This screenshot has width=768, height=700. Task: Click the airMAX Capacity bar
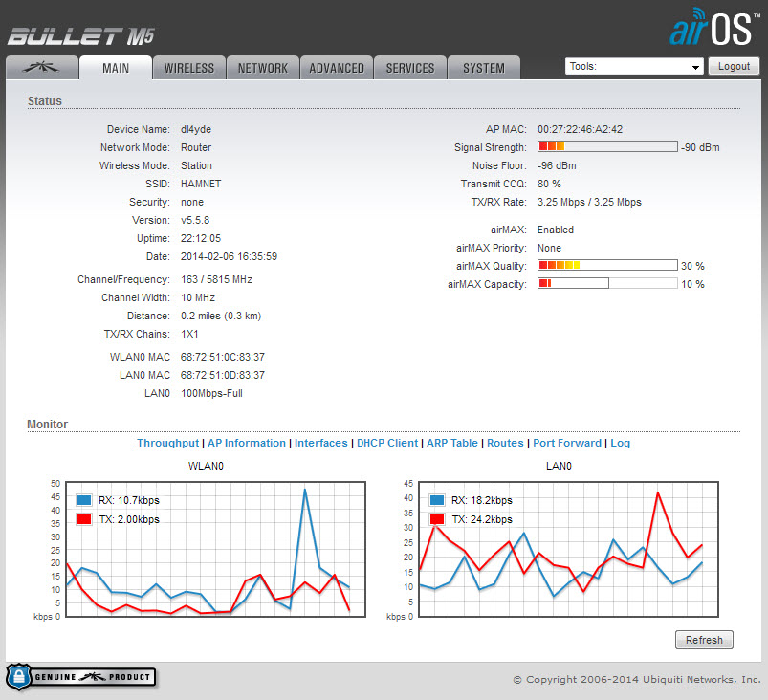(607, 283)
